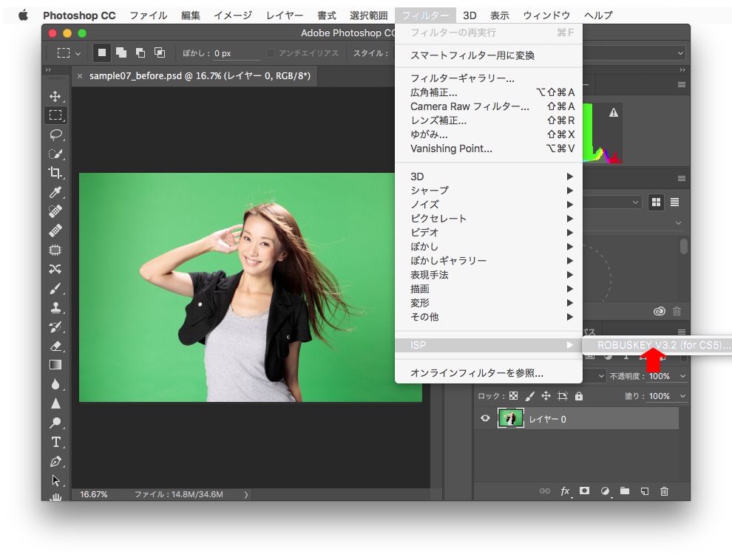
Task: Select the Quick Selection tool
Action: click(x=55, y=154)
